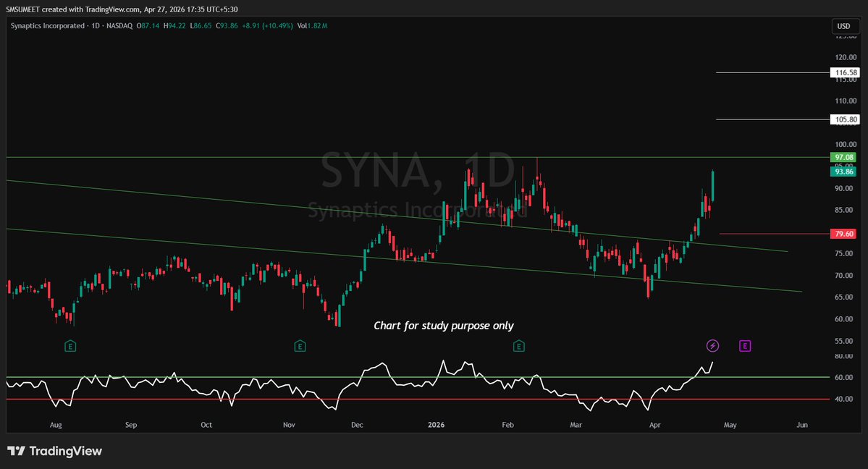Click the Oct label on time axis
This screenshot has width=868, height=469.
coord(206,425)
